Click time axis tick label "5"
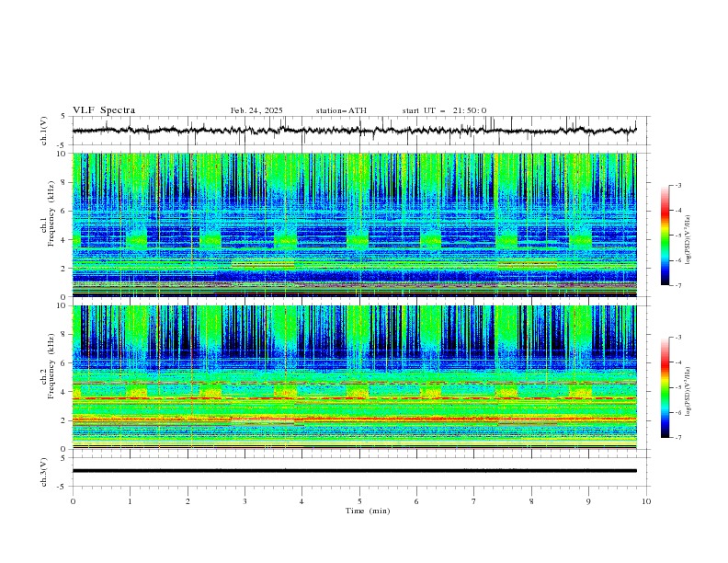Viewport: 728px width, 563px height. [359, 501]
